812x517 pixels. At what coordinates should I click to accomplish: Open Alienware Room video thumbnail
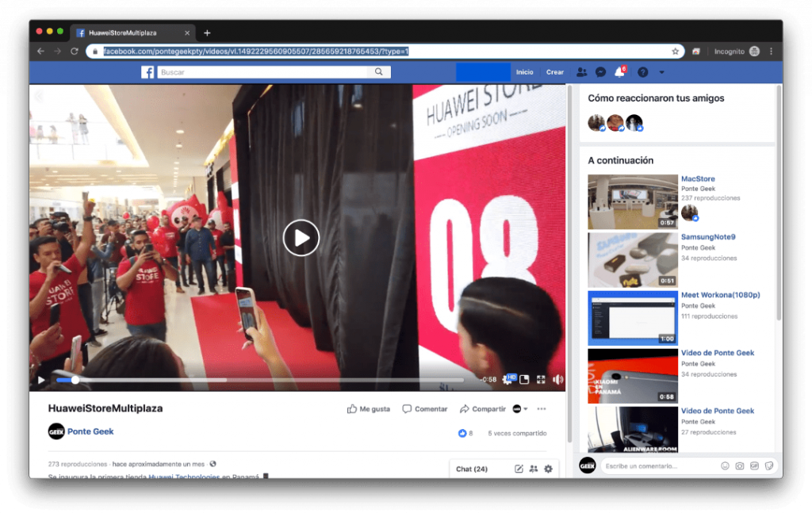[x=632, y=430]
